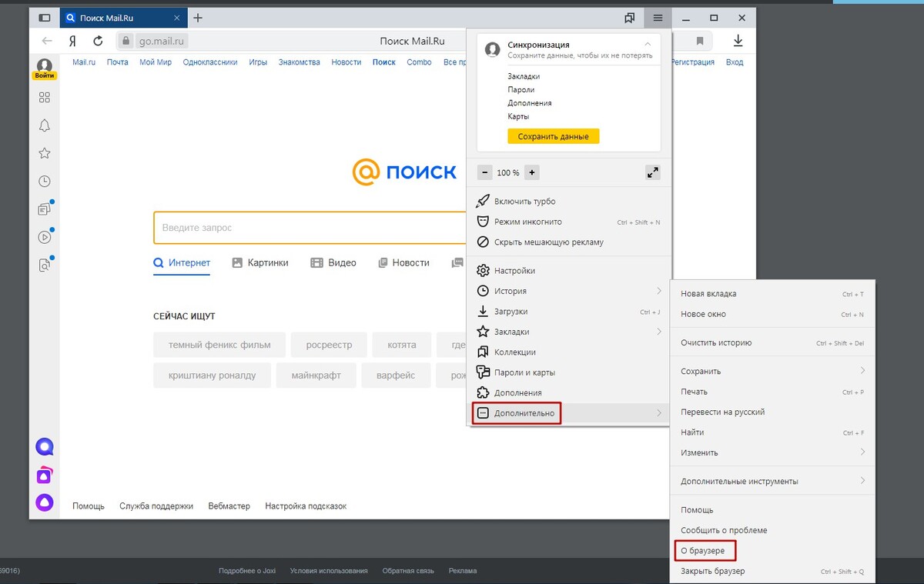Click the Alice assistant icon in sidebar
Screen dimensions: 924x584
coord(45,502)
